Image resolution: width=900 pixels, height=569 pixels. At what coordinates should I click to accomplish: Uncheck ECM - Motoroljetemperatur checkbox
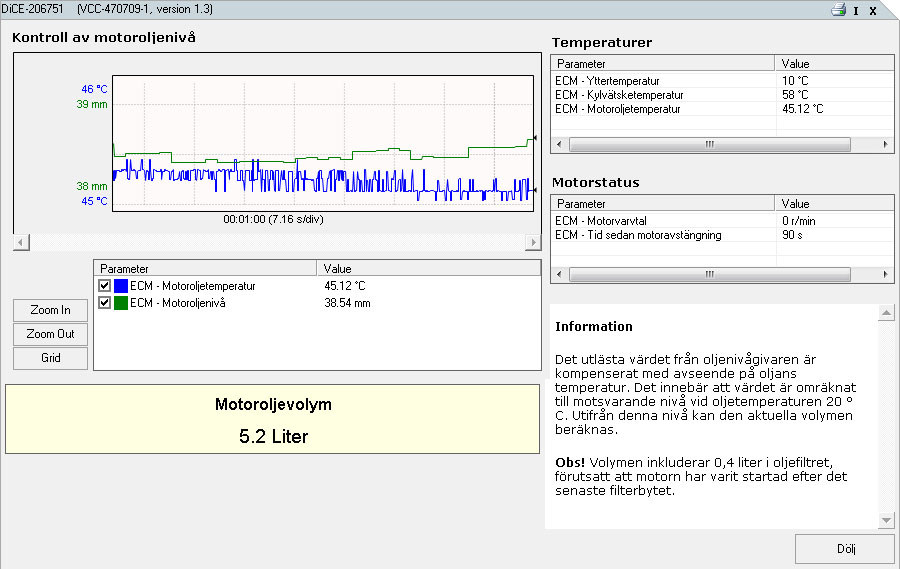pyautogui.click(x=105, y=286)
